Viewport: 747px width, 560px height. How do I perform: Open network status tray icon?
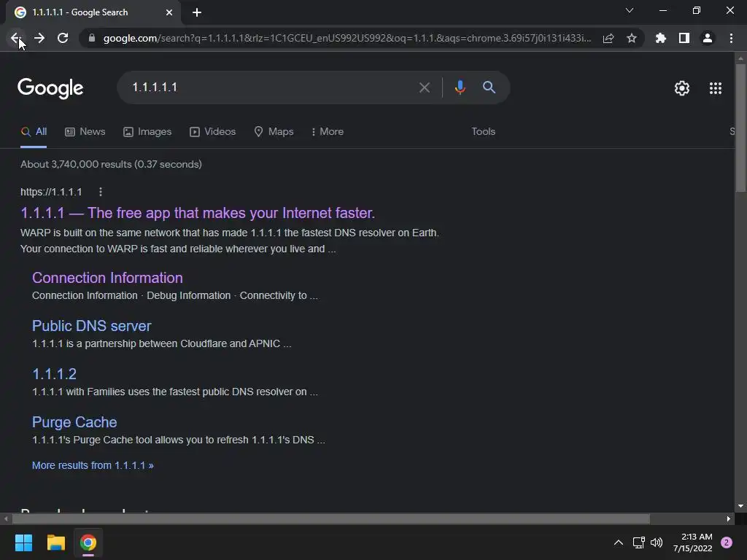(x=638, y=542)
